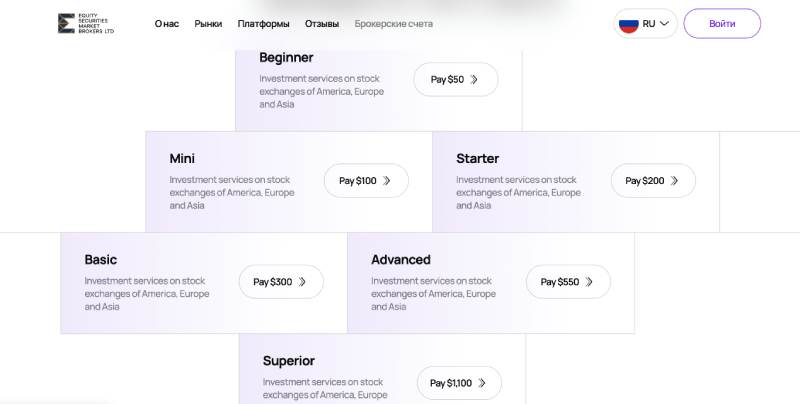Select the Basic plan card title

click(x=101, y=259)
